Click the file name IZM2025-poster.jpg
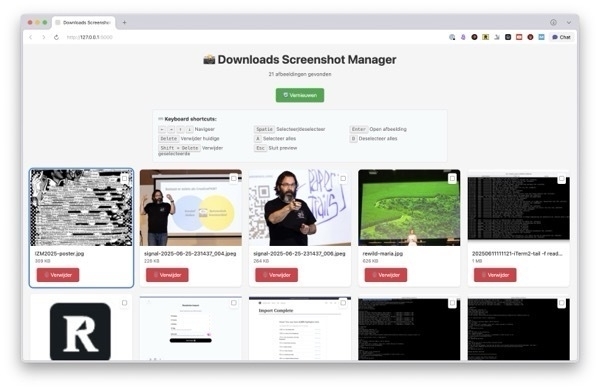Viewport: 600px width, 390px height. click(59, 253)
